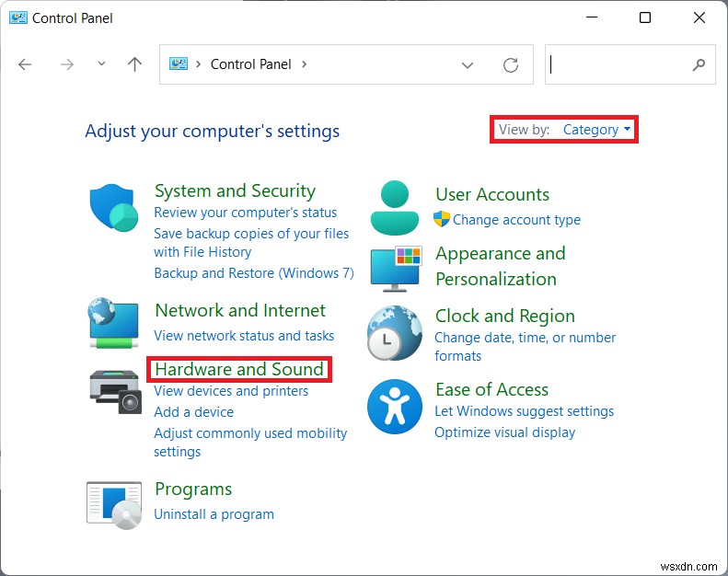Click Uninstall a program link
The height and width of the screenshot is (576, 728).
214,514
